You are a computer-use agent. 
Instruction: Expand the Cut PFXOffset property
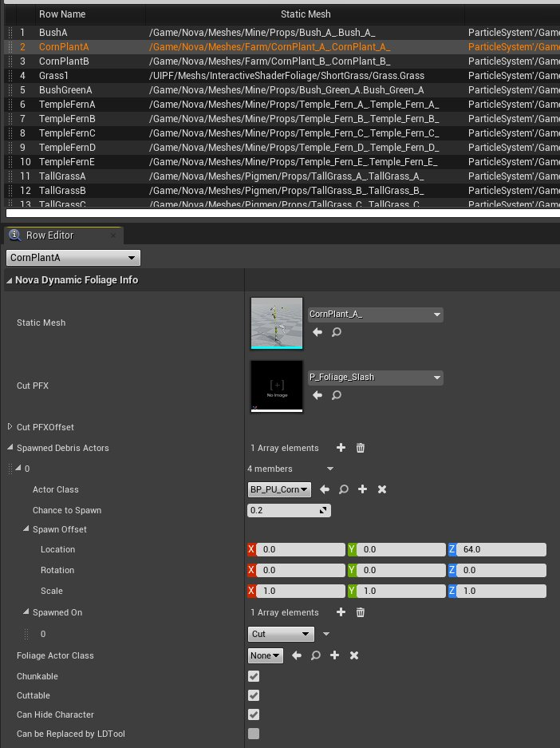(10, 427)
